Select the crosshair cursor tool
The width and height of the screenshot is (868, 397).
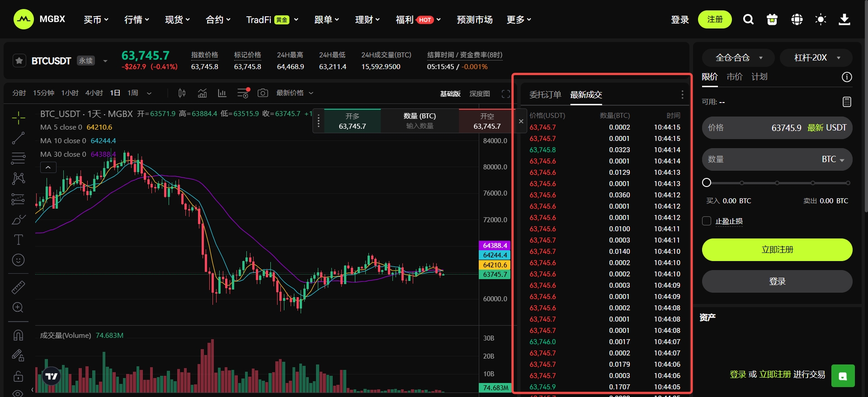pos(18,118)
